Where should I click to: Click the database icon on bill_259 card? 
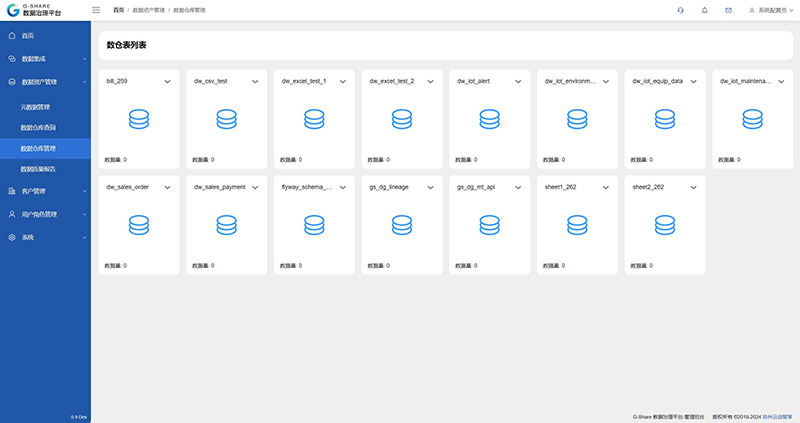(139, 120)
